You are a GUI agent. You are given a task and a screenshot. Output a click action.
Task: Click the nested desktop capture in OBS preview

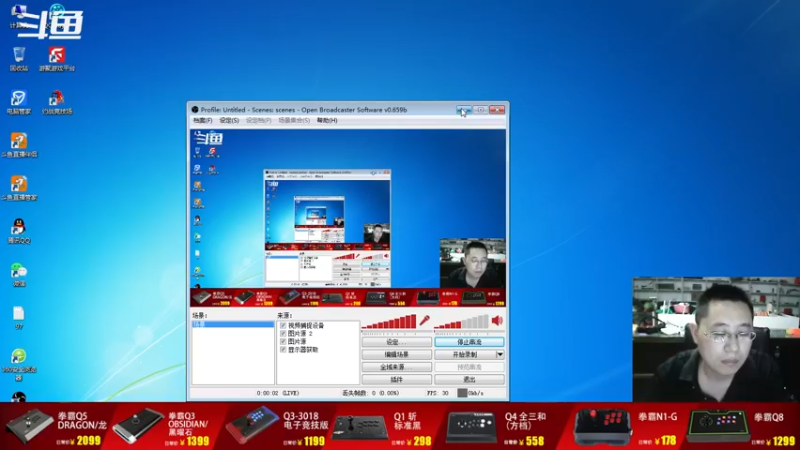[327, 228]
